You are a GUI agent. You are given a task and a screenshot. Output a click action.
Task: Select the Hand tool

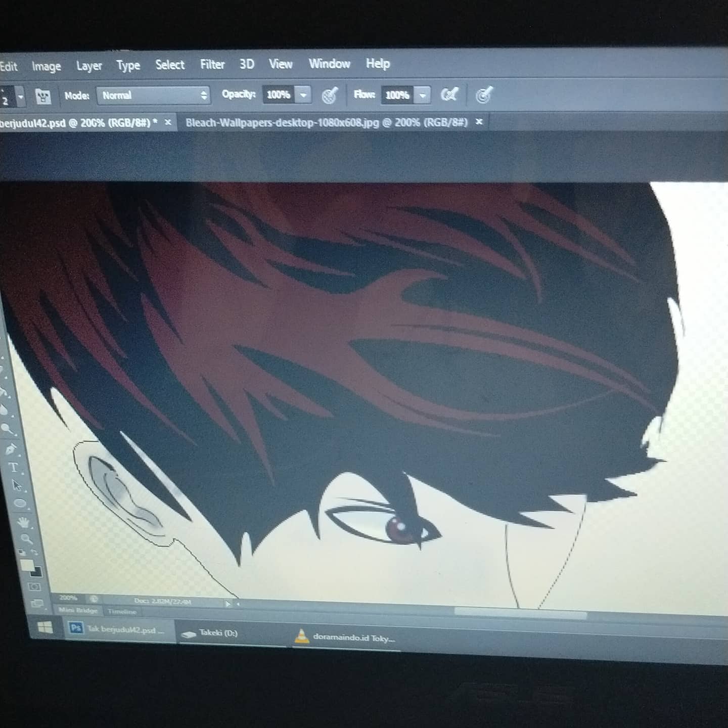[23, 521]
